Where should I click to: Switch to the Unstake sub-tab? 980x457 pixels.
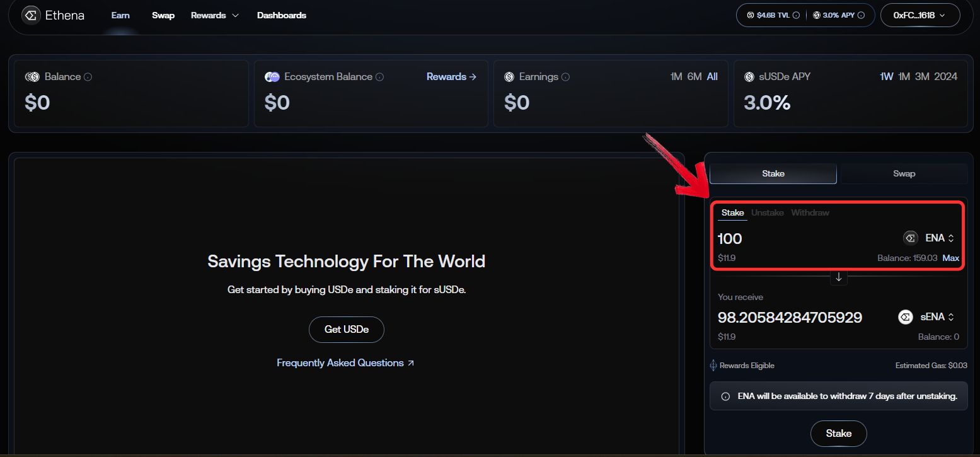pos(768,213)
